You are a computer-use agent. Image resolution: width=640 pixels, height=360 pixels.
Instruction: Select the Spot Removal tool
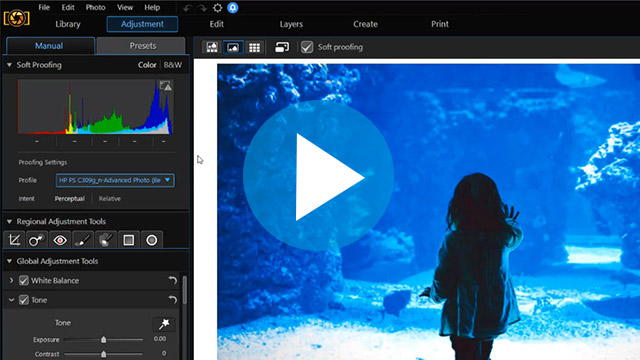[x=36, y=240]
